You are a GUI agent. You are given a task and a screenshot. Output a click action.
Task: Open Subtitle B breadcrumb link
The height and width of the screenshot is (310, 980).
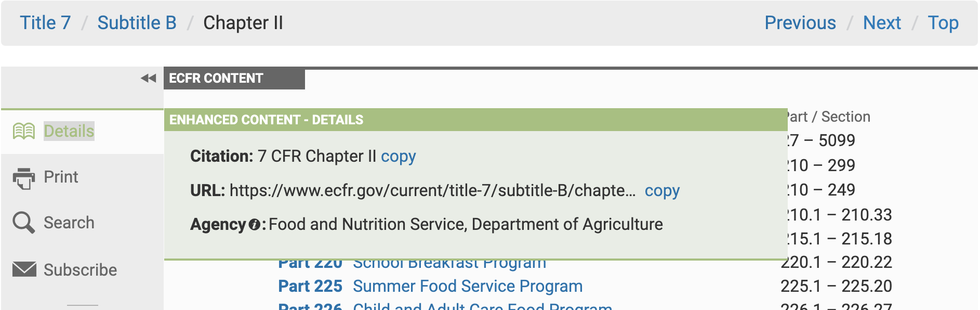click(137, 23)
